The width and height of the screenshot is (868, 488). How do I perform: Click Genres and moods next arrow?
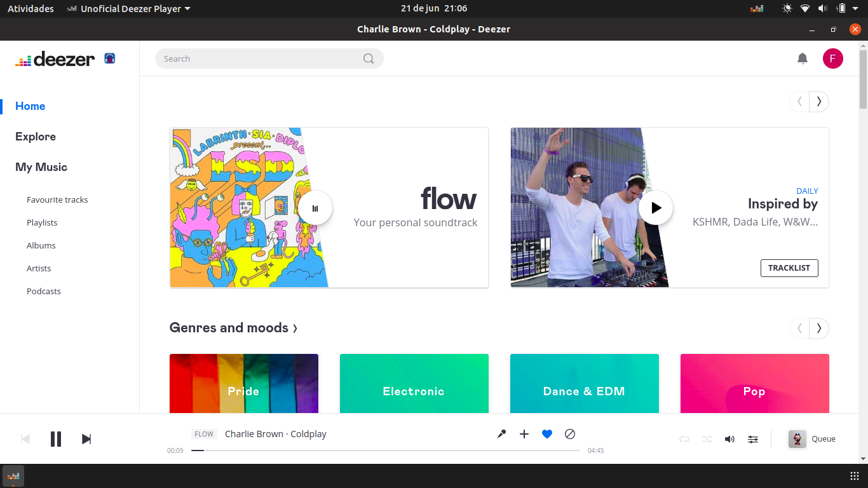coord(819,329)
